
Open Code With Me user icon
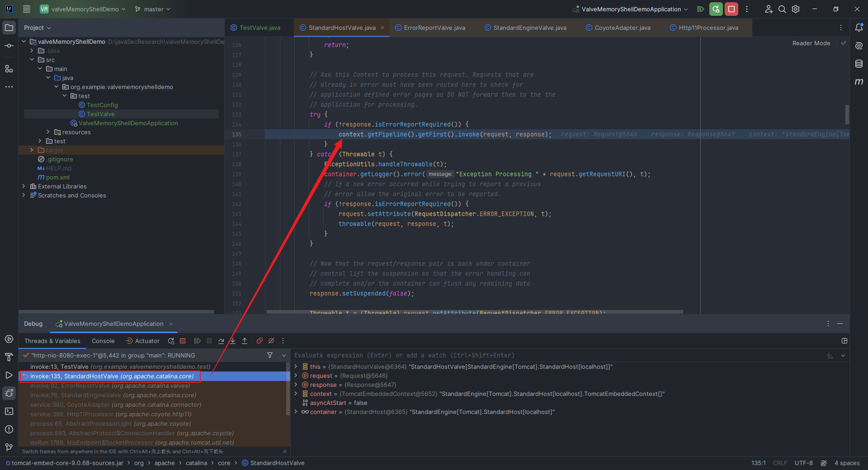click(x=769, y=9)
